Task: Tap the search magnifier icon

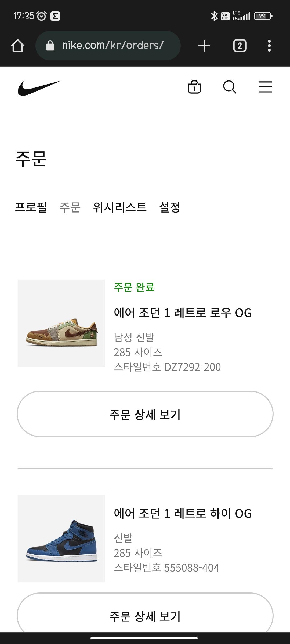Action: click(230, 87)
